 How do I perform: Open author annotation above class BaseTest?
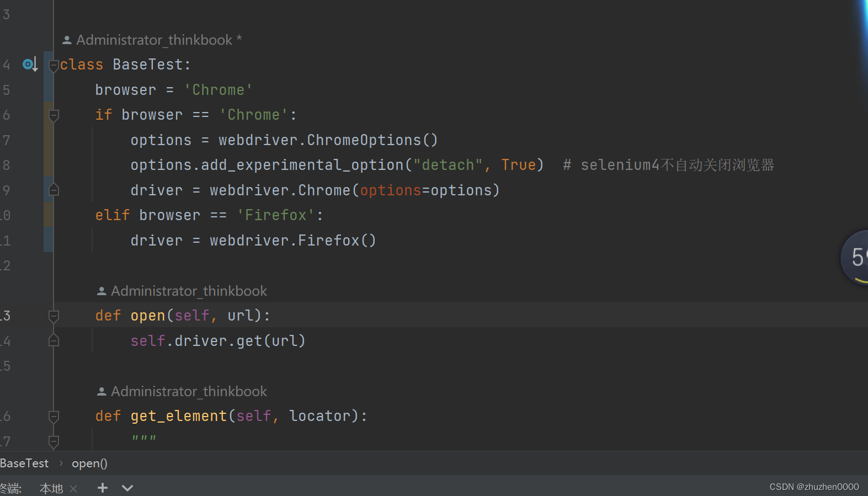point(152,40)
